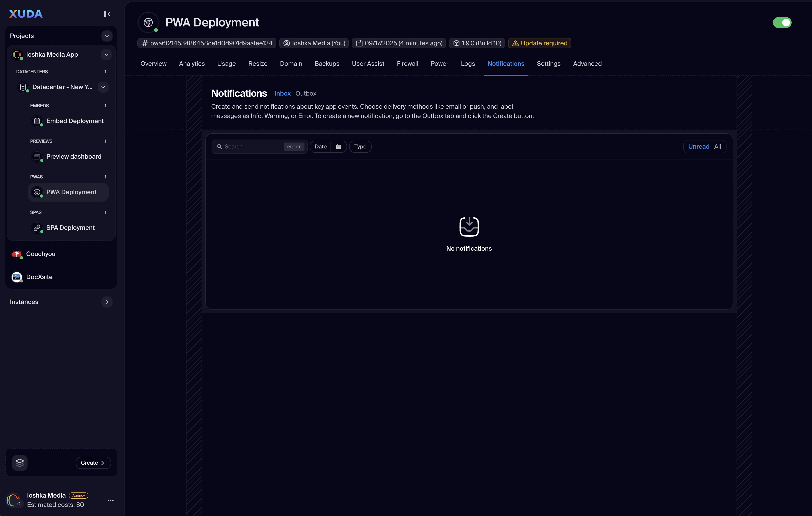This screenshot has height=516, width=812.
Task: Collapse the Projects section chevron
Action: coord(107,36)
